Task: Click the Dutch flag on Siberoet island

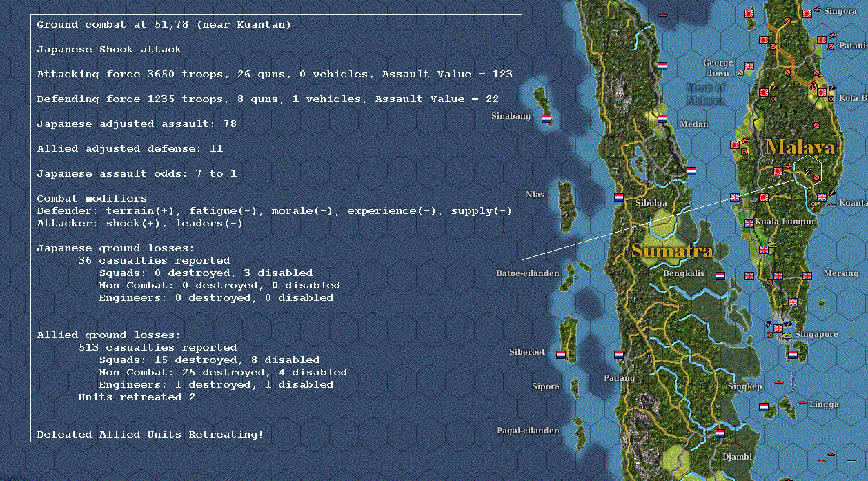Action: [x=560, y=355]
